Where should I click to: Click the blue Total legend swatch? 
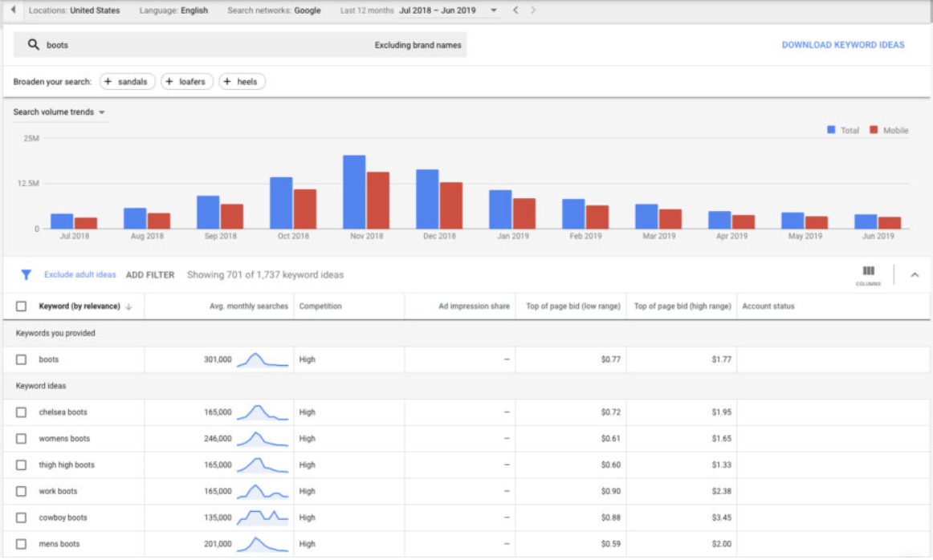coord(831,130)
